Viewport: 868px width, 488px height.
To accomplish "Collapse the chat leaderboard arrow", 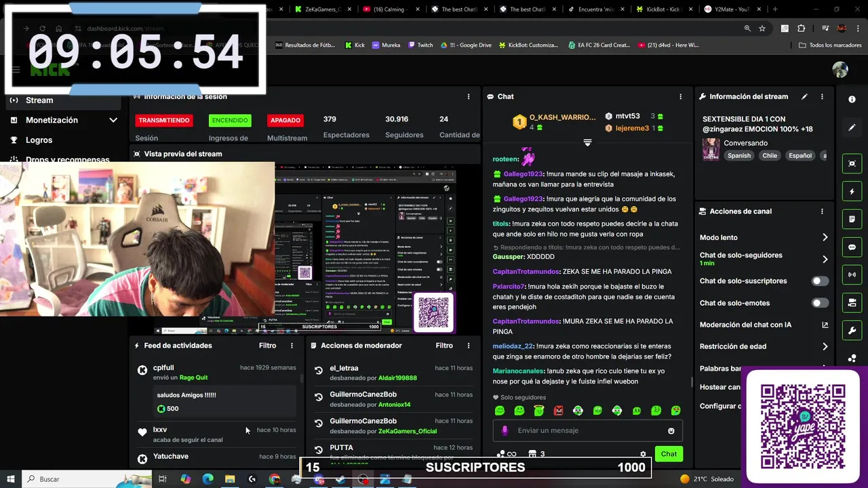I will pyautogui.click(x=587, y=142).
